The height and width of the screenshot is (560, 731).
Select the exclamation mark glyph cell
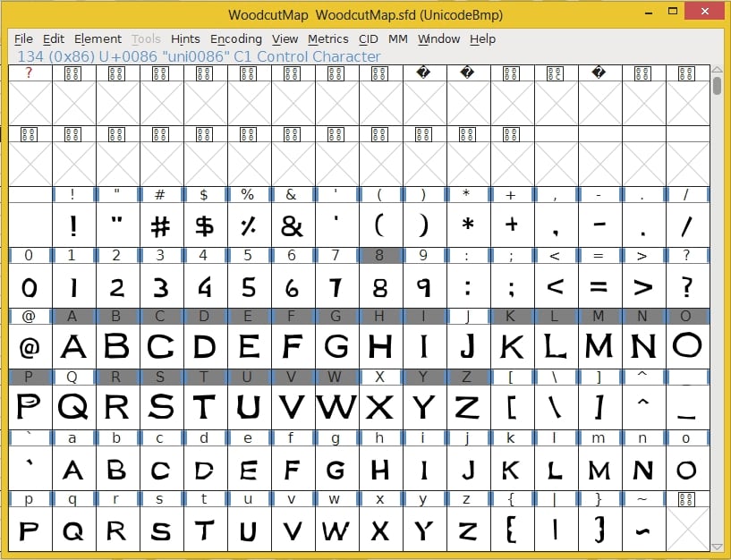click(74, 225)
